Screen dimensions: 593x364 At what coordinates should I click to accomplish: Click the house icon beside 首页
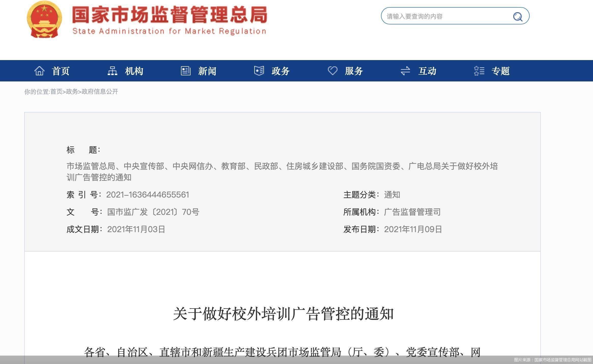pyautogui.click(x=39, y=71)
